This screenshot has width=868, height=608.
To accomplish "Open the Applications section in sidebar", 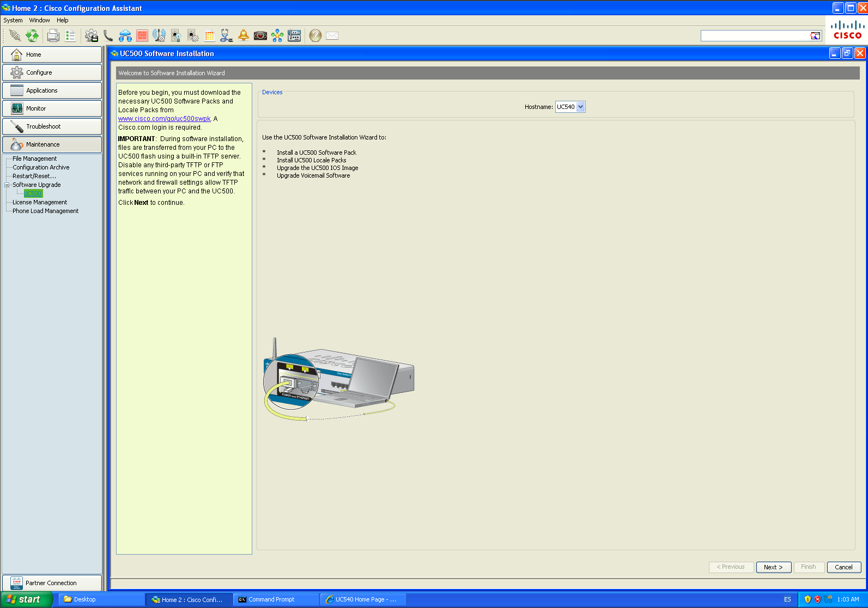I will tap(52, 90).
